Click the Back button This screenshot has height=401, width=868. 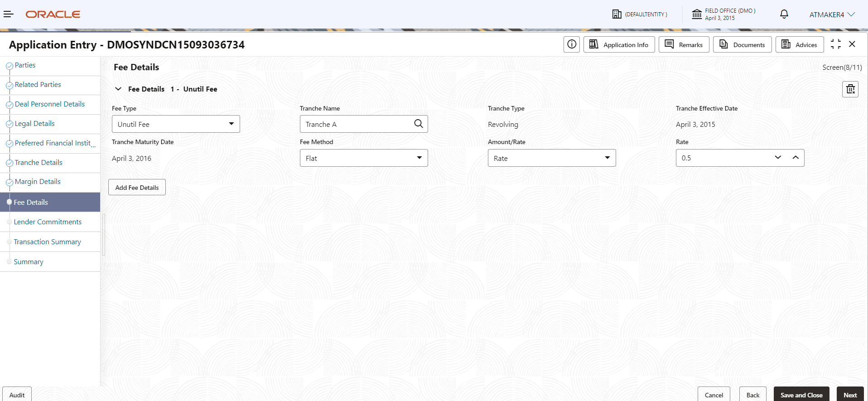click(753, 394)
